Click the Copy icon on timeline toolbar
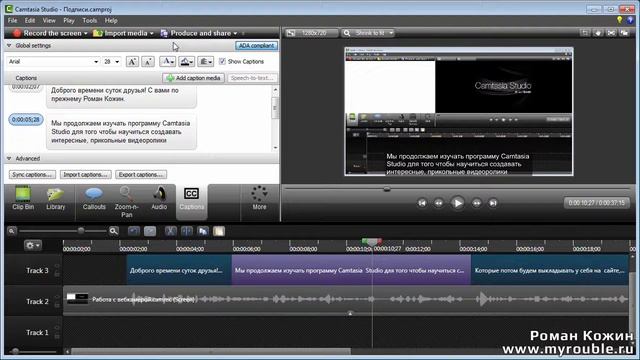The height and width of the screenshot is (360, 640). [203, 231]
